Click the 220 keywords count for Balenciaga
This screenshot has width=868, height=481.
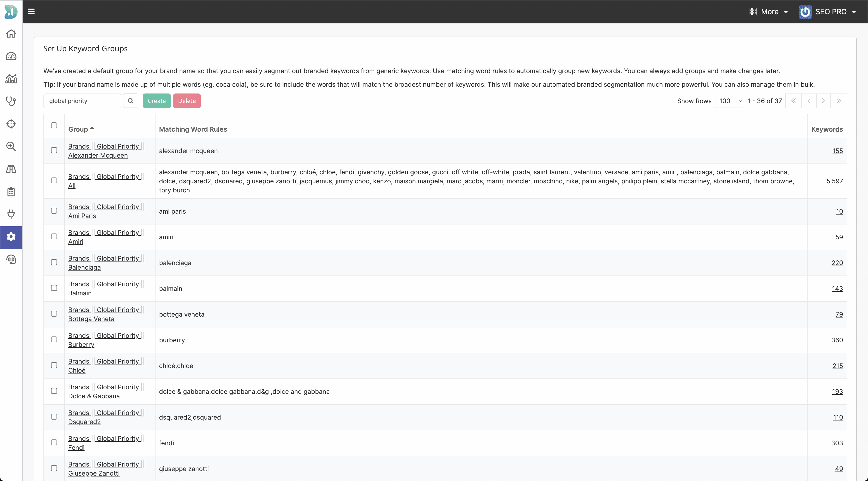pyautogui.click(x=837, y=263)
